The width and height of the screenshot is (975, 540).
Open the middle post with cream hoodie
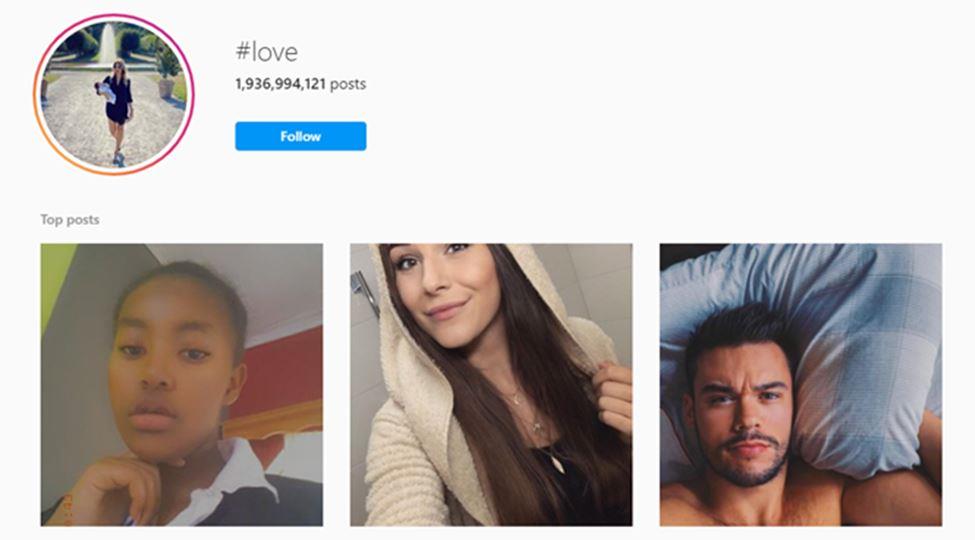pos(491,384)
